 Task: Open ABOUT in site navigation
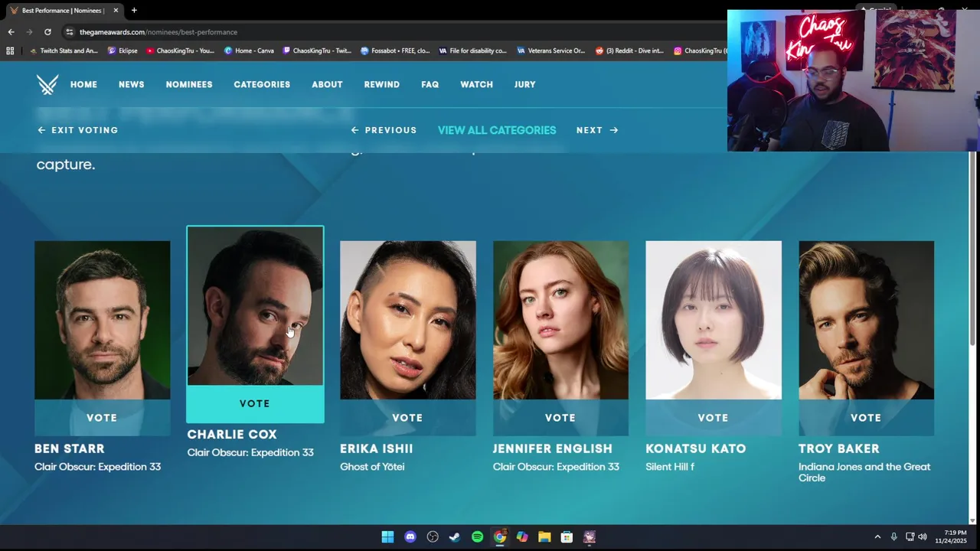327,84
